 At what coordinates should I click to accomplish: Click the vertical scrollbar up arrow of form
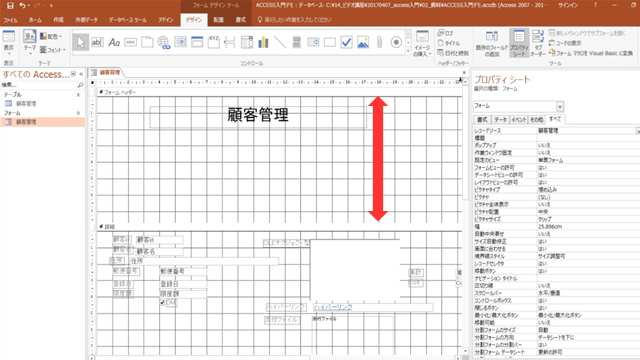tap(465, 82)
